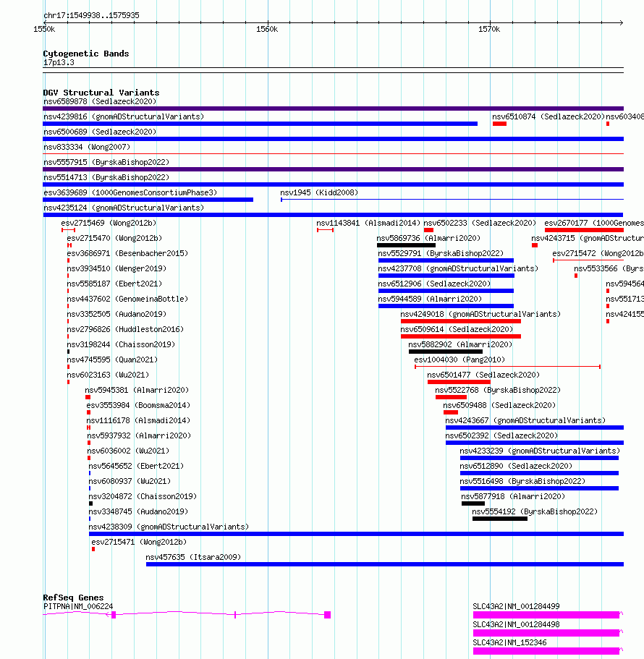Open nsv5937932 (Almarri2020) variant
Screen dimensions: 644x659
click(139, 435)
